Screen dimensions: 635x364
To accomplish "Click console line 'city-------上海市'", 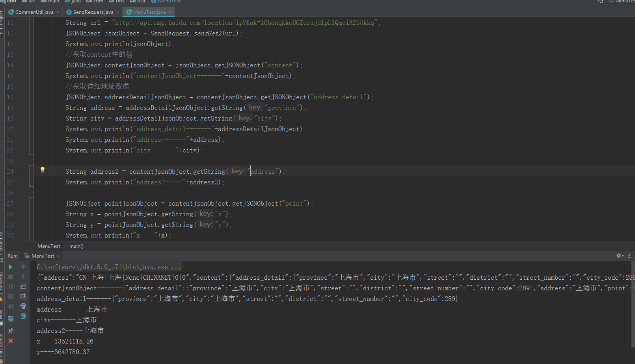I will [67, 320].
